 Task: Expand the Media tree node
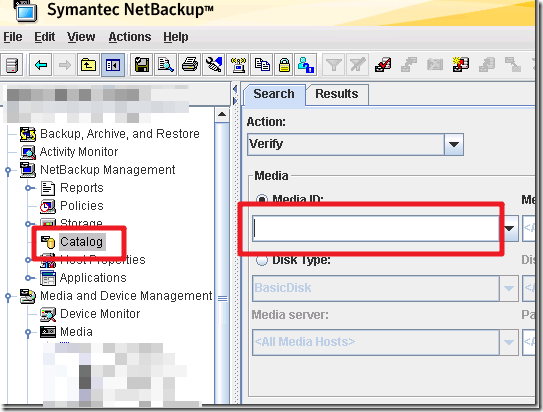28,332
